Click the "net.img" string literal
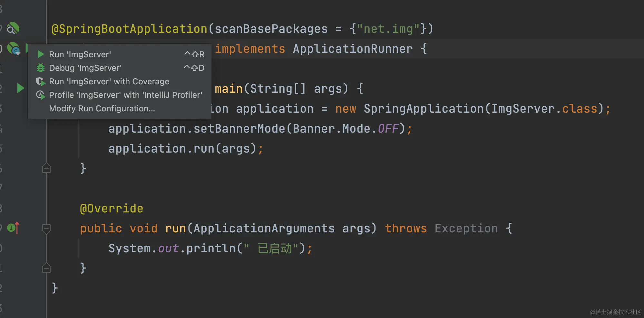 click(388, 29)
